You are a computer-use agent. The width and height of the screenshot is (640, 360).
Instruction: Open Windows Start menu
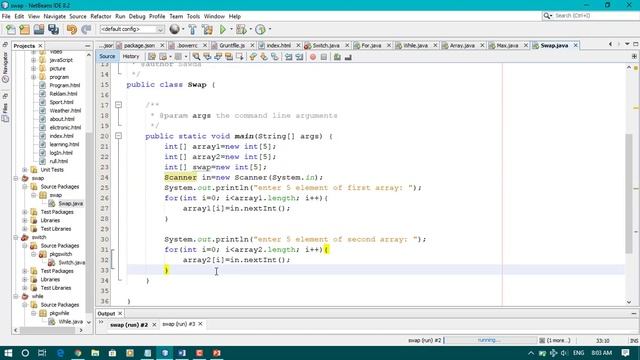pos(8,353)
